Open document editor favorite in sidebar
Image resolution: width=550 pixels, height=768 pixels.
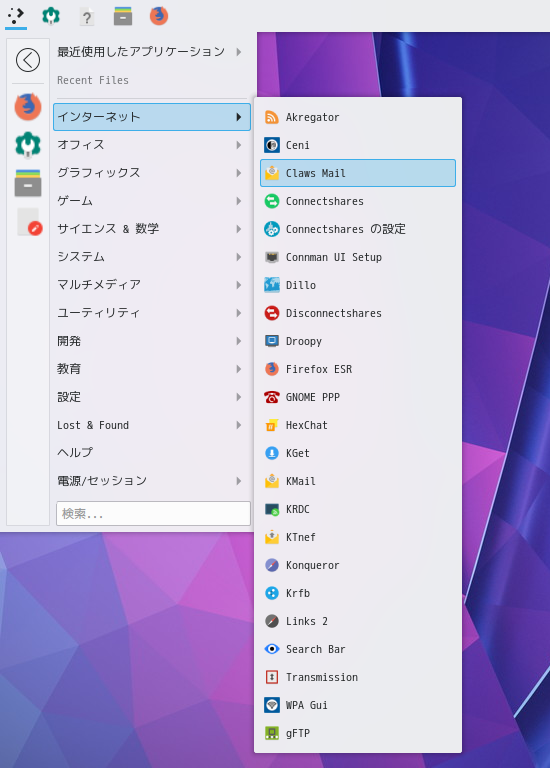(29, 222)
